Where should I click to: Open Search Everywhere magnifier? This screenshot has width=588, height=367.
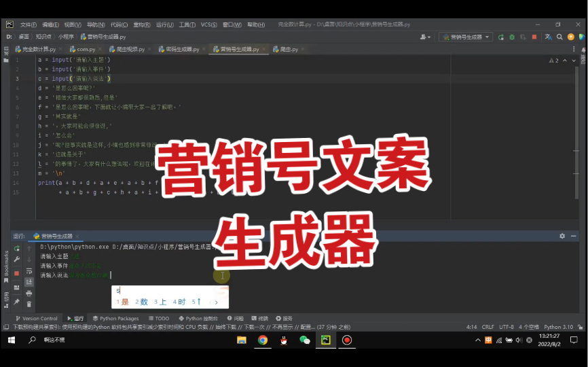click(559, 37)
